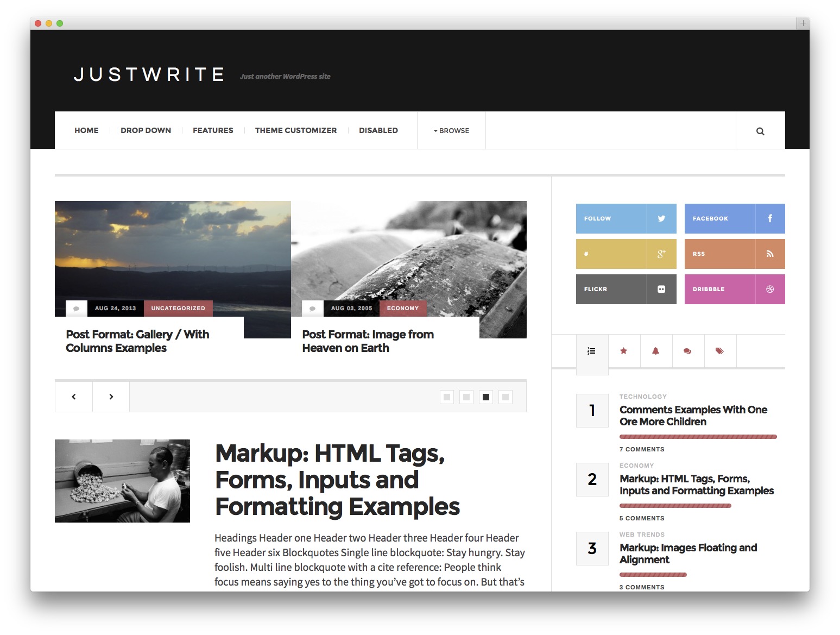Click the list icon tab in the sidebar
Screen dimensions: 840x635
click(592, 351)
